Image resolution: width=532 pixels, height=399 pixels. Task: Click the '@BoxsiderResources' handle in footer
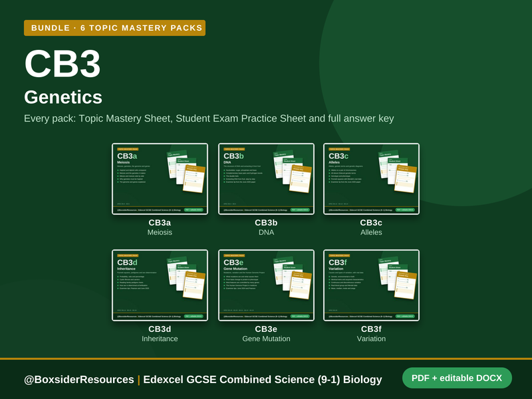[x=79, y=379]
